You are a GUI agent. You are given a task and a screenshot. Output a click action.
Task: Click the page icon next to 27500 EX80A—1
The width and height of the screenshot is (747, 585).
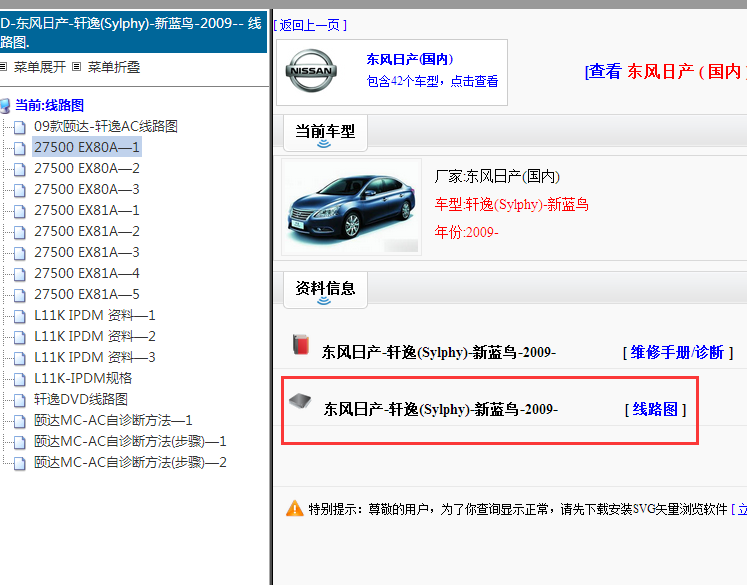(x=20, y=148)
